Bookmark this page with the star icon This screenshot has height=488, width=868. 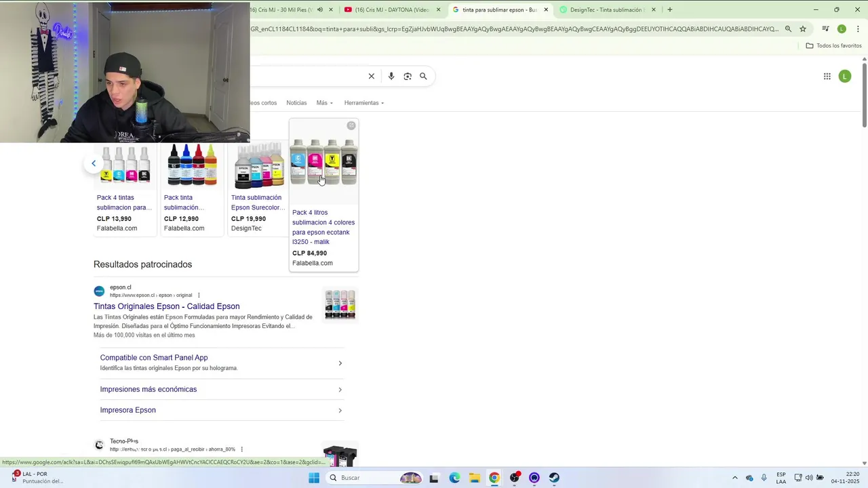click(803, 29)
